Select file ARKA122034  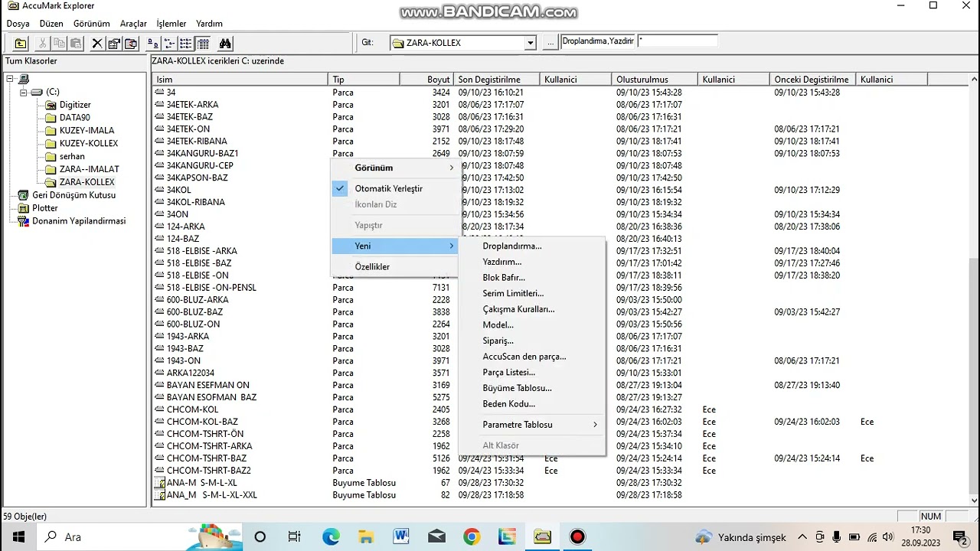pyautogui.click(x=190, y=373)
